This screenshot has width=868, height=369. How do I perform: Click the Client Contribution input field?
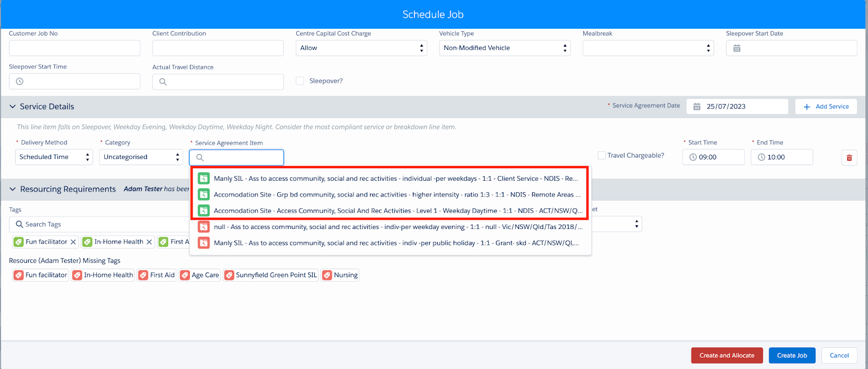218,48
